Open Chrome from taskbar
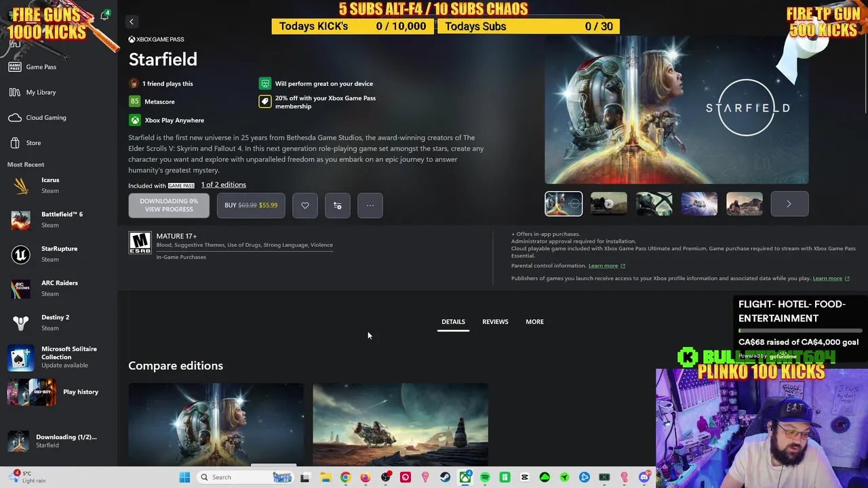 [x=345, y=477]
